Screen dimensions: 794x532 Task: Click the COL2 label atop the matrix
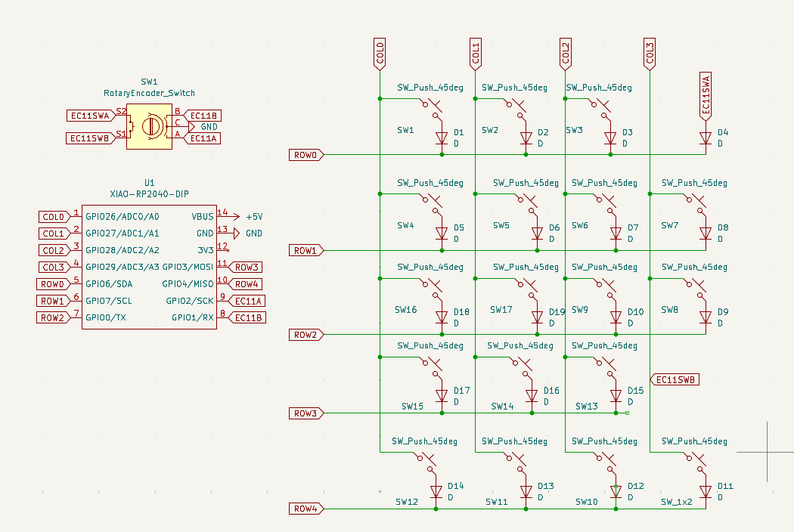tap(565, 53)
